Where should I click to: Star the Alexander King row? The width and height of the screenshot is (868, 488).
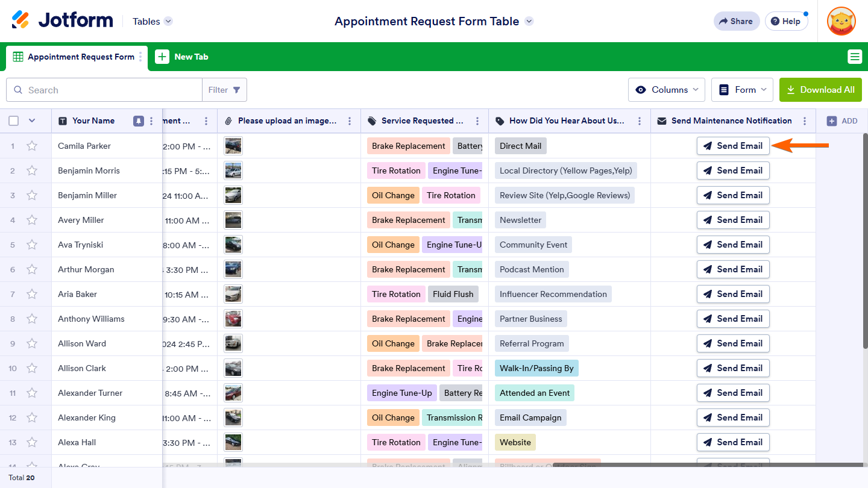coord(32,418)
